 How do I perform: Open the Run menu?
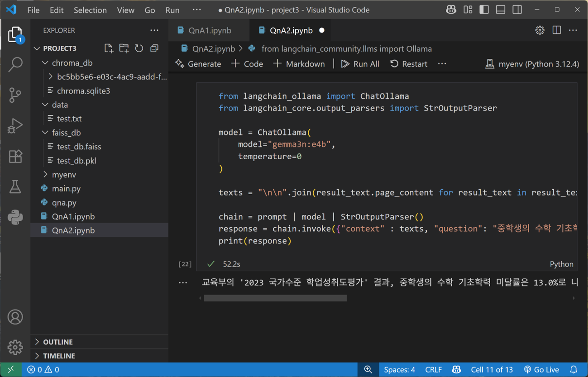tap(172, 10)
